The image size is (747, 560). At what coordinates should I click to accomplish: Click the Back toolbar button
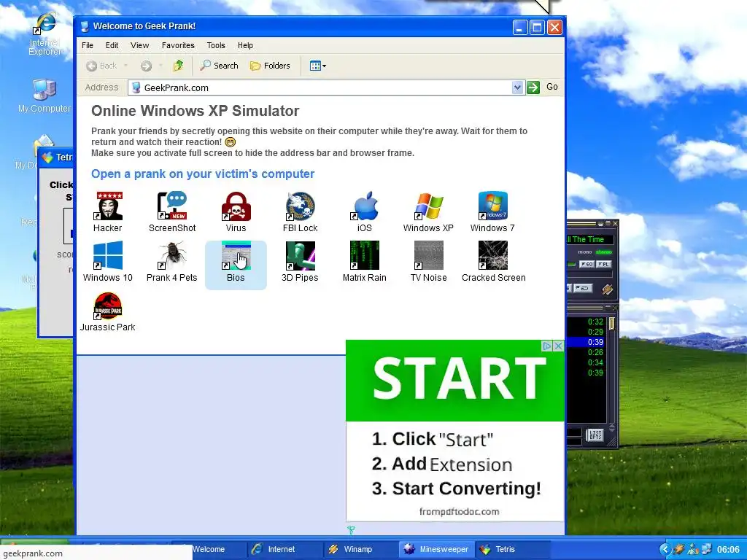(101, 66)
